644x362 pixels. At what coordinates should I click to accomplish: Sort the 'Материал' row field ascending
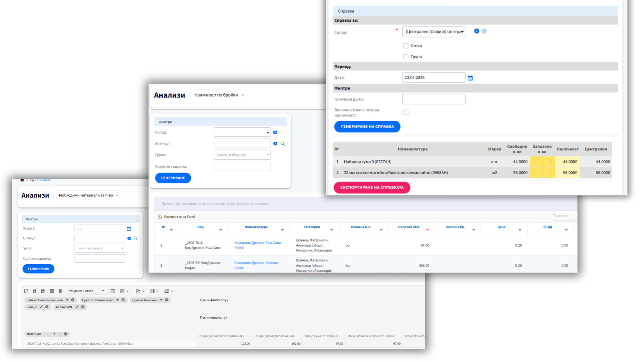tap(54, 334)
